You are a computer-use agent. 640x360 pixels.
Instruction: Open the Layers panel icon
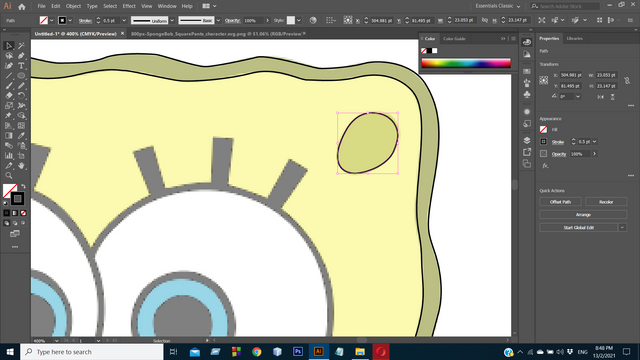pyautogui.click(x=527, y=140)
